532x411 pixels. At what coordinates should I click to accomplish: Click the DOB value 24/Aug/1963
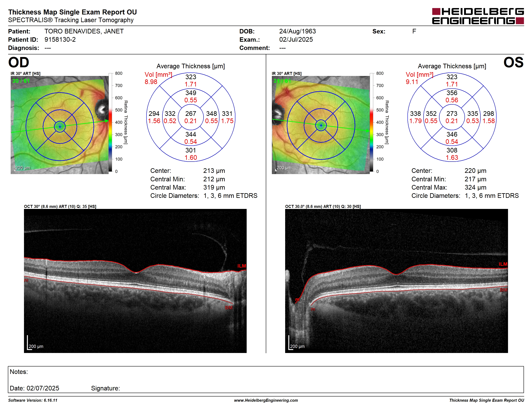point(297,31)
